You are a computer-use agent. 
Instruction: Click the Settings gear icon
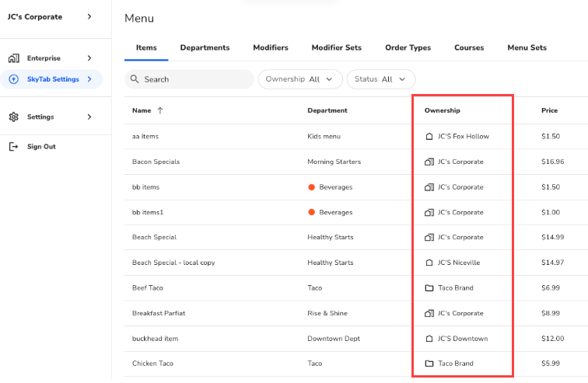click(x=13, y=117)
